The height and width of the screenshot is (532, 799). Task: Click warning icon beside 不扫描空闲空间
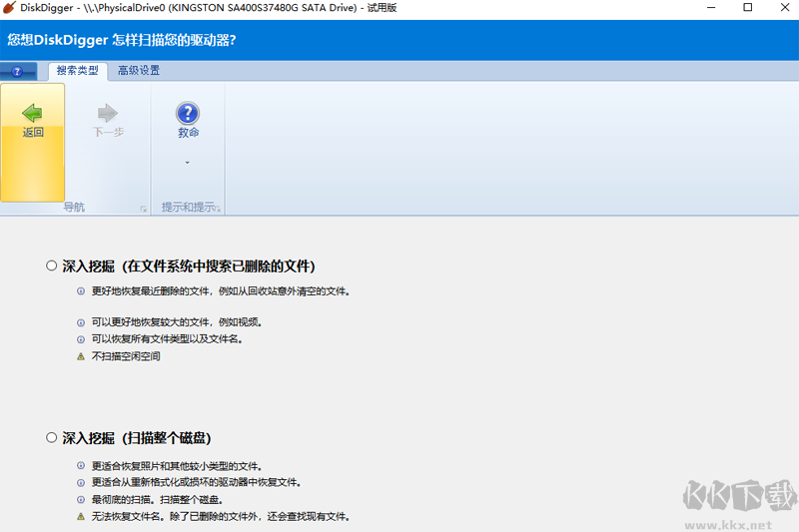[x=81, y=356]
